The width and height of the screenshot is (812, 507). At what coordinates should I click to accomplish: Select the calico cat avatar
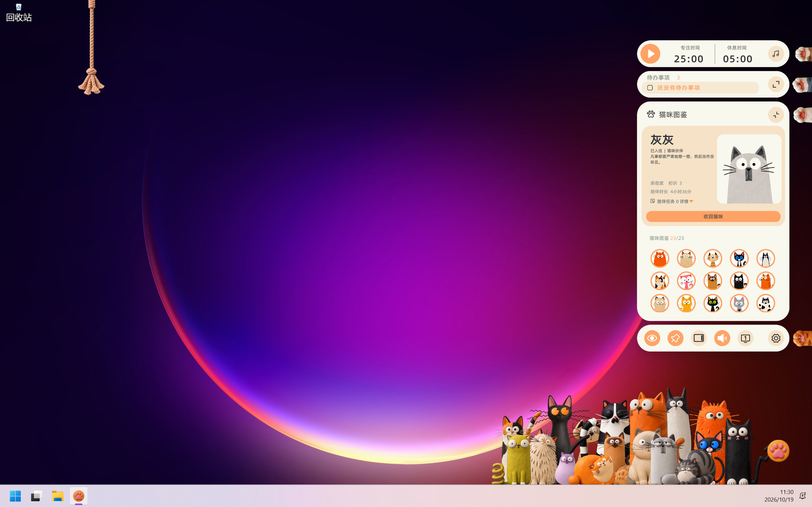(660, 281)
